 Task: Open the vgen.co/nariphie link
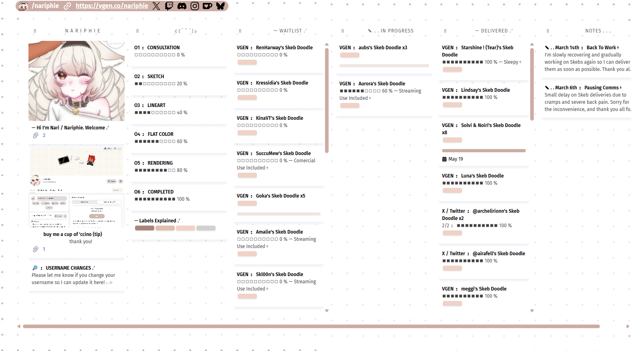[112, 6]
